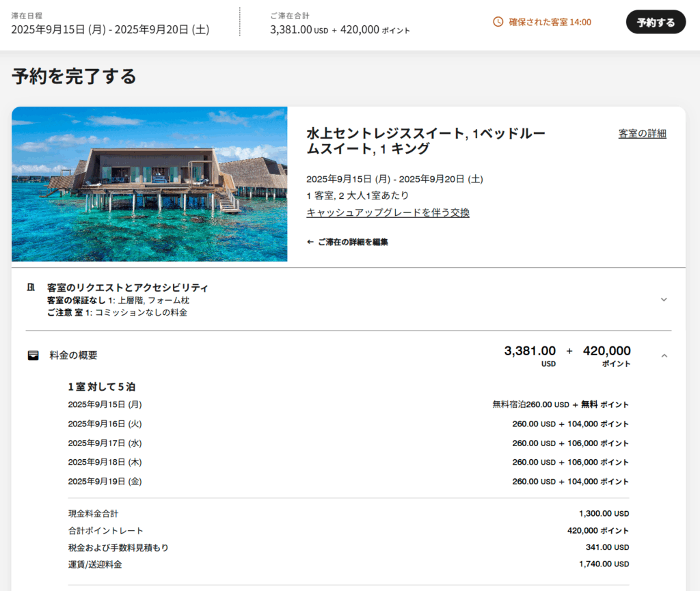700x591 pixels.
Task: Click the room request icon beside 客室のリクエスト
Action: pyautogui.click(x=31, y=288)
